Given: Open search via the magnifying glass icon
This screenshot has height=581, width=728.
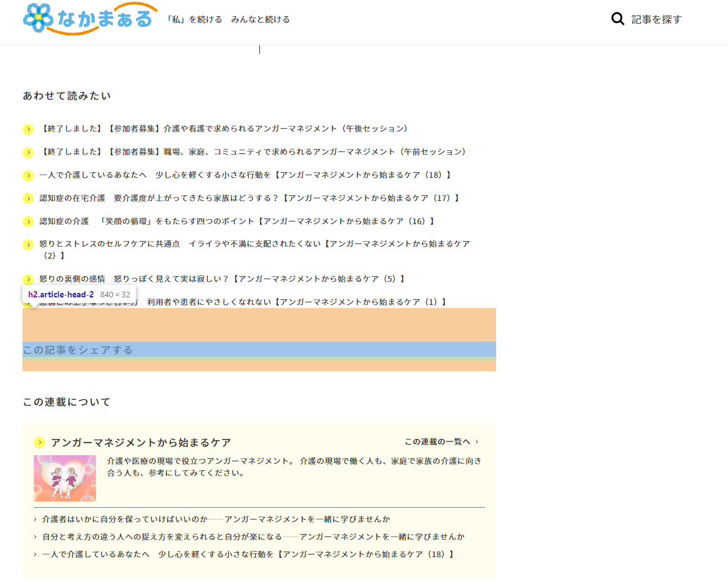Looking at the screenshot, I should pyautogui.click(x=617, y=19).
